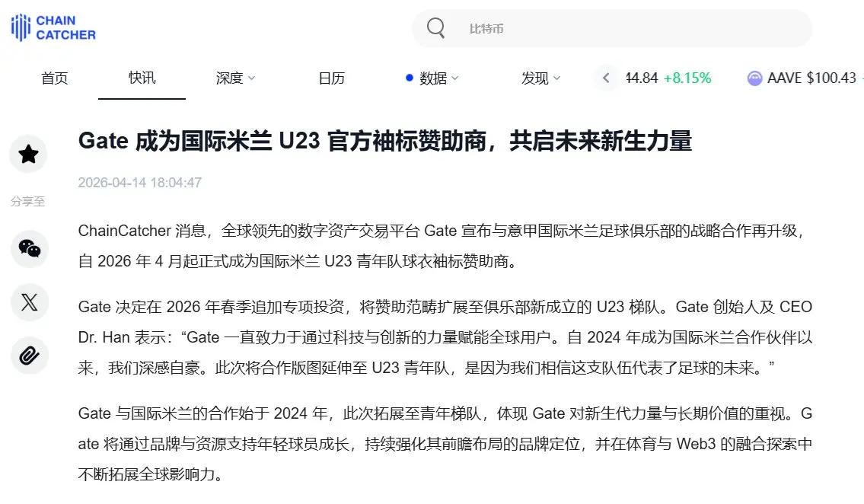Image resolution: width=864 pixels, height=504 pixels.
Task: Click the 分享至 label
Action: 27,202
